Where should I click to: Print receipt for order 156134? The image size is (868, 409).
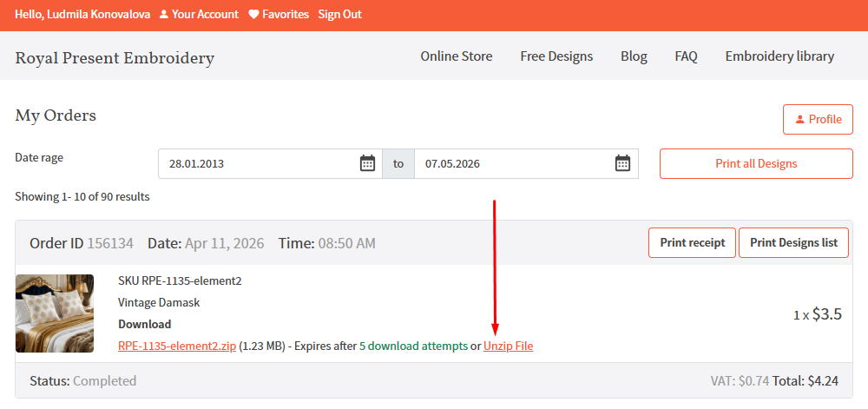692,242
